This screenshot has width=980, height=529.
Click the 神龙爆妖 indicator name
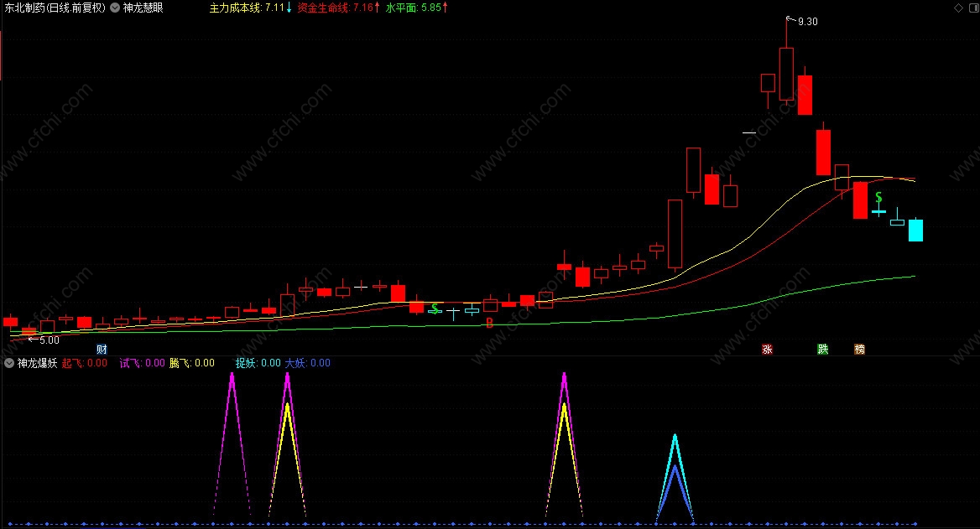tap(38, 363)
